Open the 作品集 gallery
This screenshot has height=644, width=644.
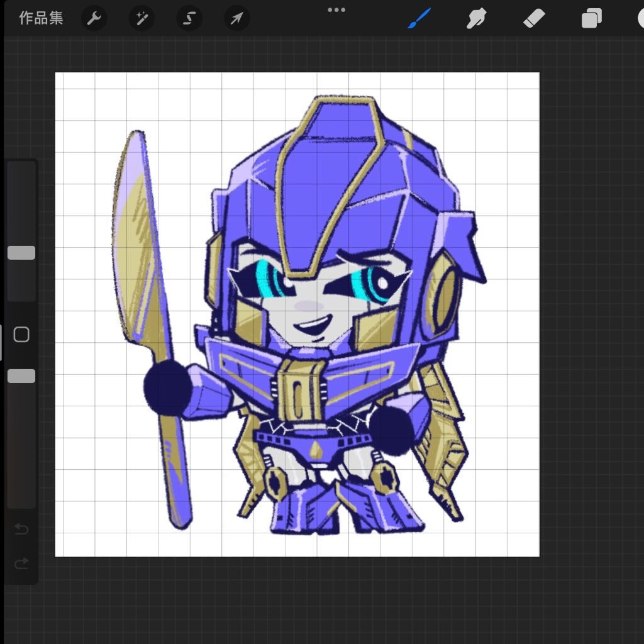pyautogui.click(x=41, y=18)
